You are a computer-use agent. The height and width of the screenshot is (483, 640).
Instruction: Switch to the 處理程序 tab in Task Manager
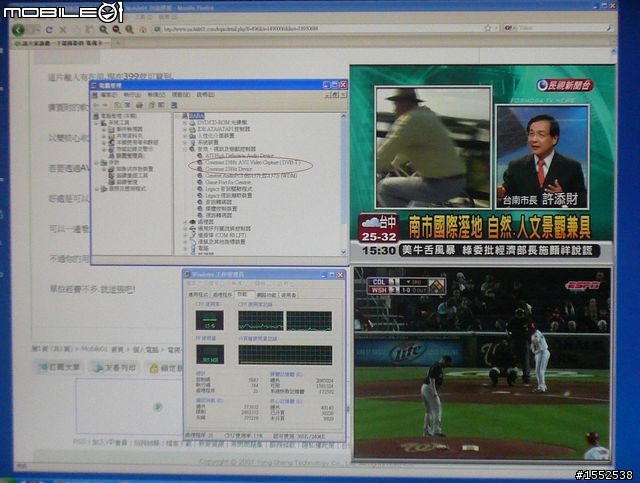point(222,295)
